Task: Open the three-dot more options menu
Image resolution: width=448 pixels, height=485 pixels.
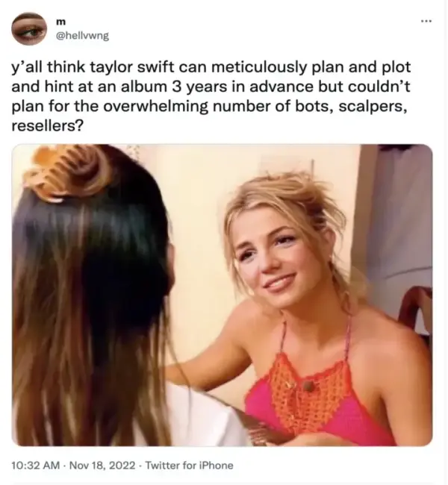Action: 426,22
